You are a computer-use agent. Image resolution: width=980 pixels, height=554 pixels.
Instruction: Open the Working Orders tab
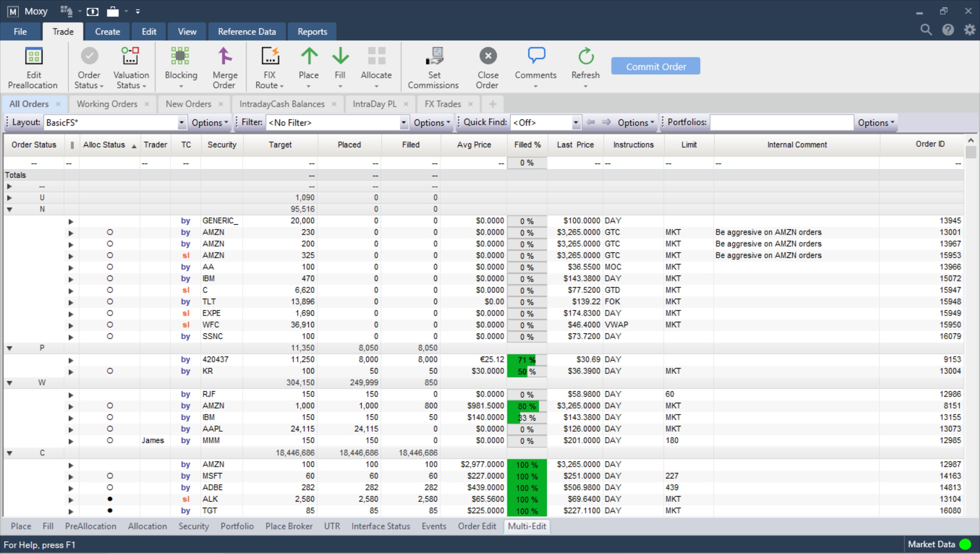[x=107, y=104]
